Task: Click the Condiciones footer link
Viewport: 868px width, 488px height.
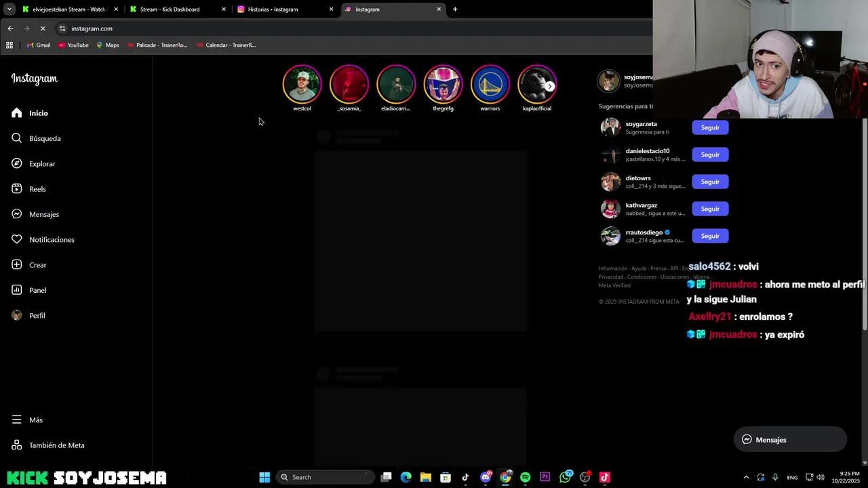Action: [642, 277]
